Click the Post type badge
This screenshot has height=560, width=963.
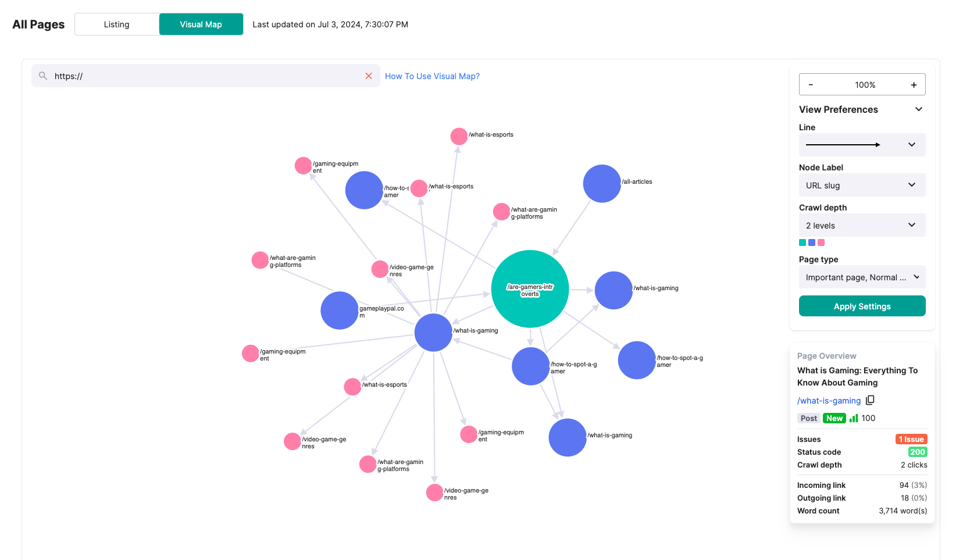tap(808, 418)
